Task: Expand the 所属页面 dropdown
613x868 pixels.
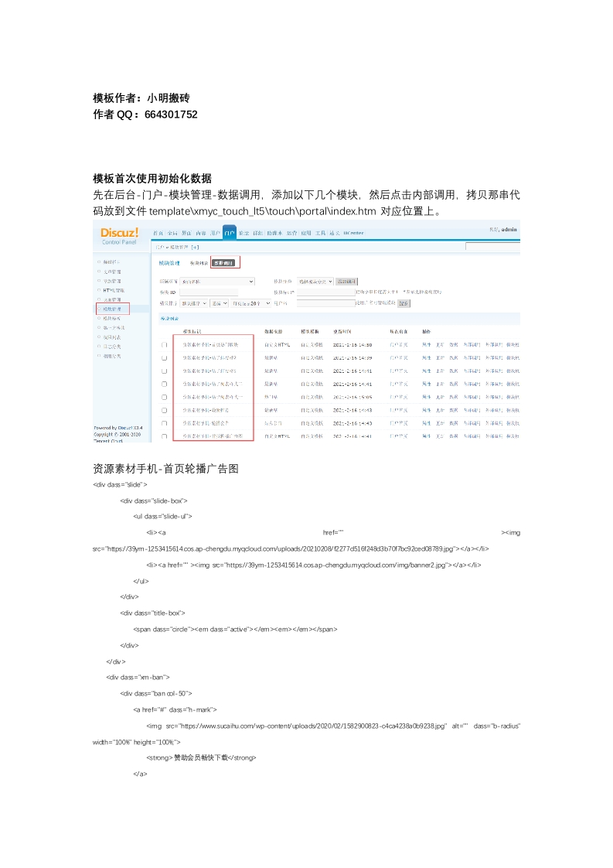Action: (217, 282)
